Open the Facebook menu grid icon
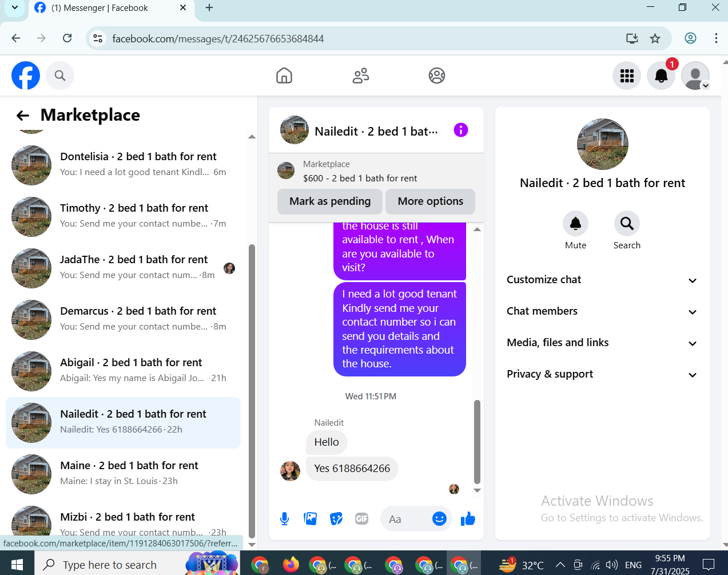Screen dimensions: 728x575 [627, 76]
